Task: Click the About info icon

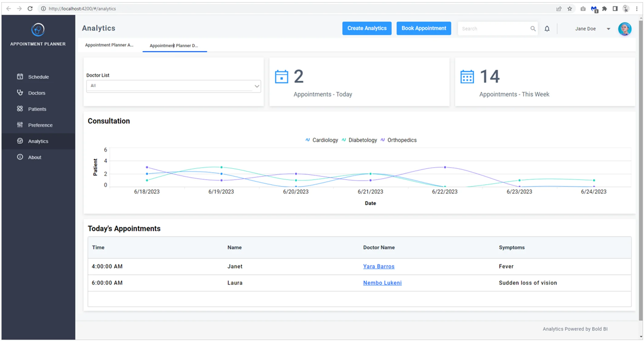Action: point(20,157)
